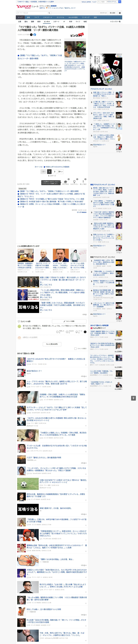Share the first comment on X
The height and width of the screenshot is (644, 138).
click(85, 332)
